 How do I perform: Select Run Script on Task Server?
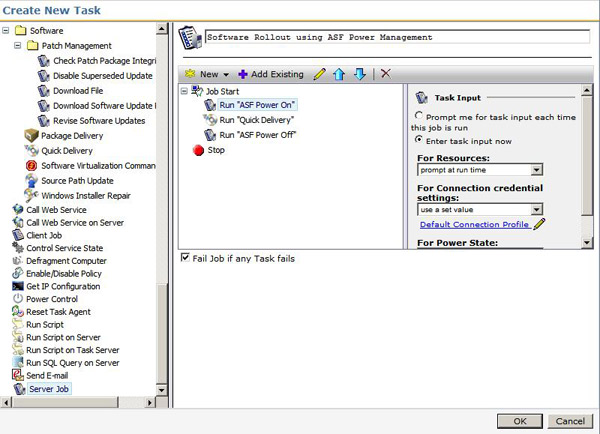click(x=73, y=350)
